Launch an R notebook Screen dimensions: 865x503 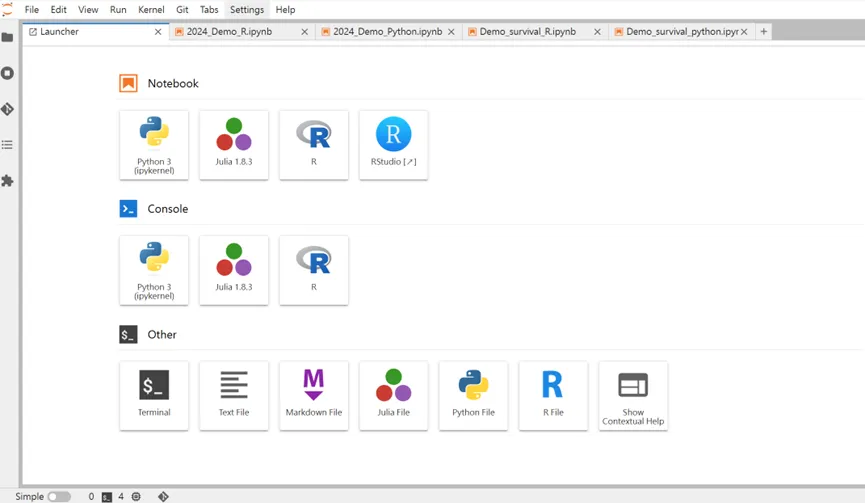(314, 145)
